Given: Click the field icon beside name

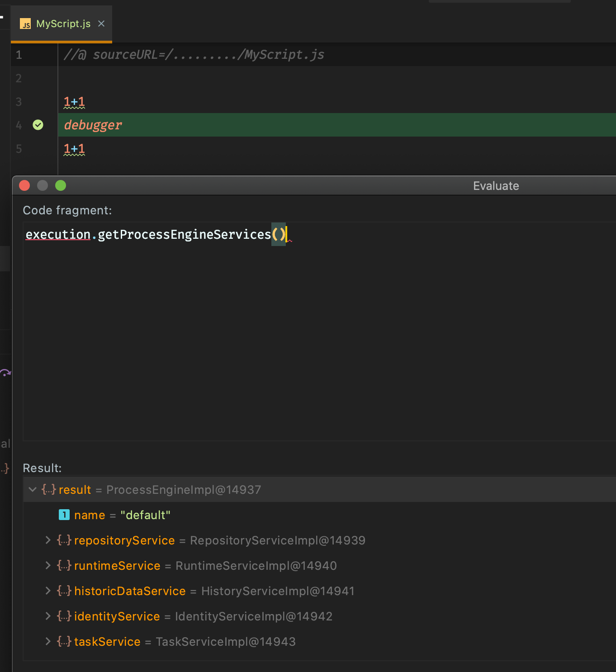Looking at the screenshot, I should coord(64,515).
